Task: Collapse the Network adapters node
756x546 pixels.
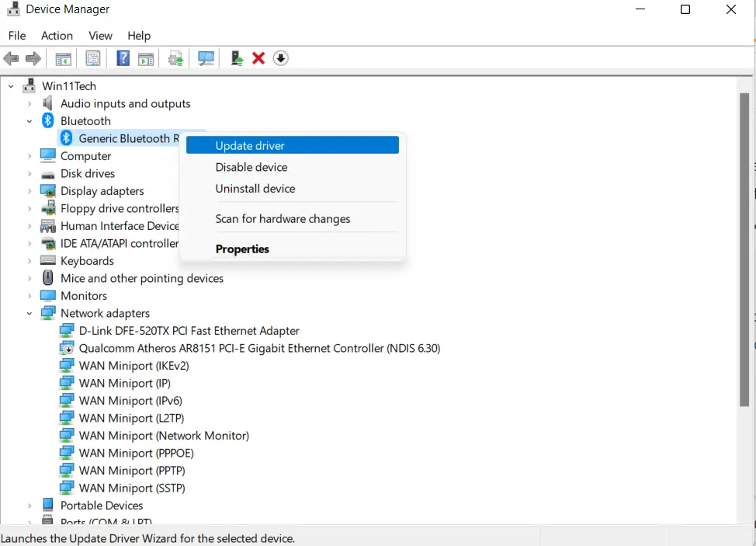Action: click(x=29, y=314)
